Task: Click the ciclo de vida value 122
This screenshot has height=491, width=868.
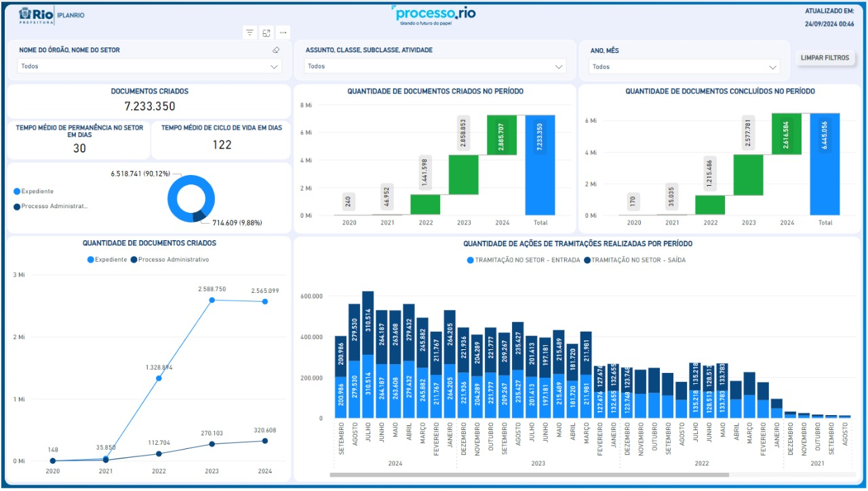Action: click(222, 144)
